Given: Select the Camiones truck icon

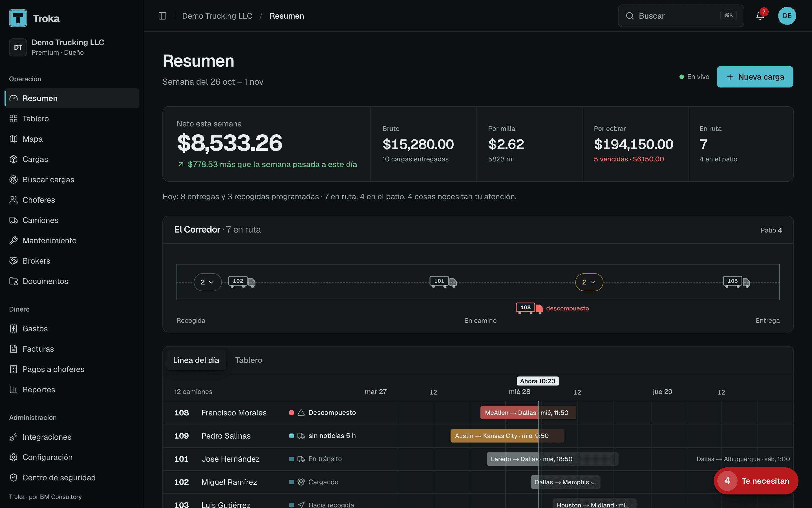Looking at the screenshot, I should pos(14,220).
